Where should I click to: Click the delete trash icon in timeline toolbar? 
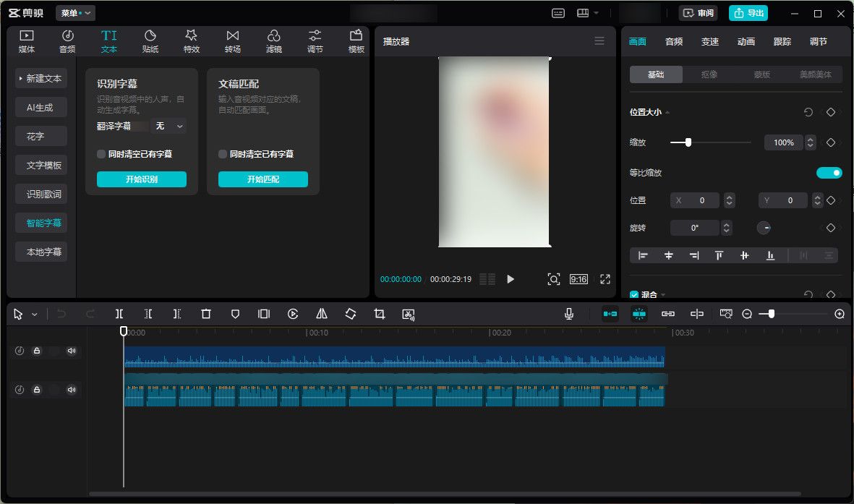click(x=206, y=314)
